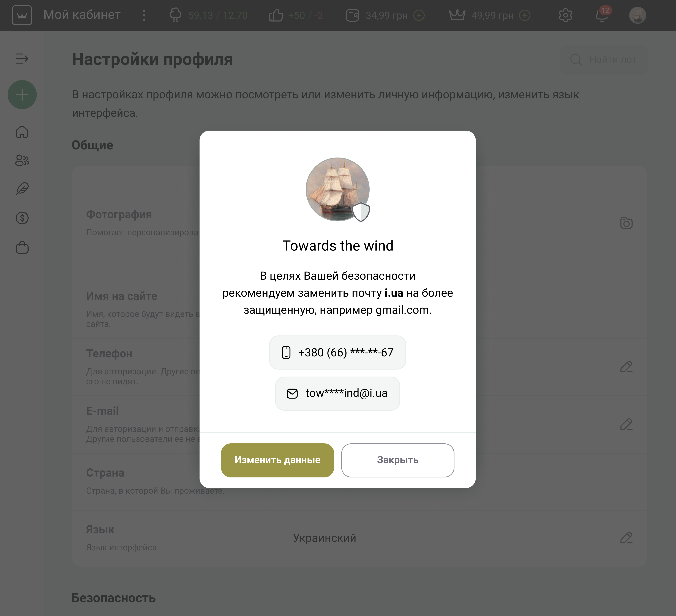676x616 pixels.
Task: Click the Изменить данные button
Action: pos(277,460)
